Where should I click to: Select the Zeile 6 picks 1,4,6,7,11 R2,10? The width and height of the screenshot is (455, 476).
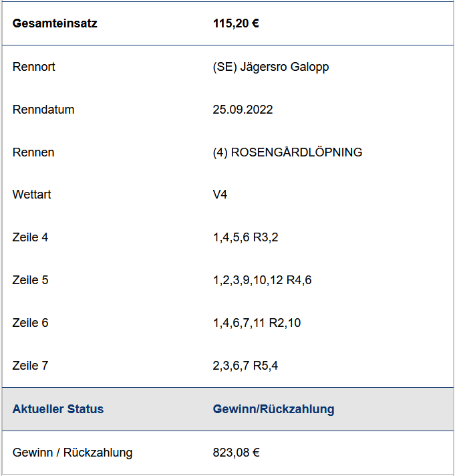(257, 324)
